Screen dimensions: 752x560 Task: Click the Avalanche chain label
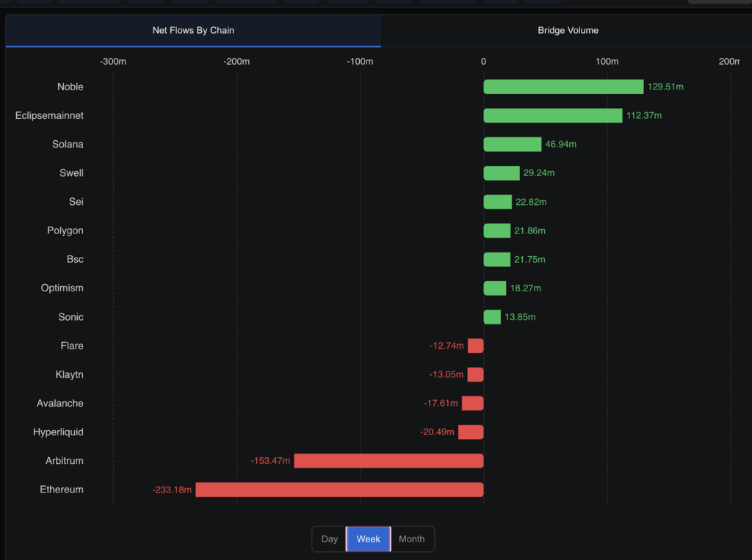tap(60, 403)
